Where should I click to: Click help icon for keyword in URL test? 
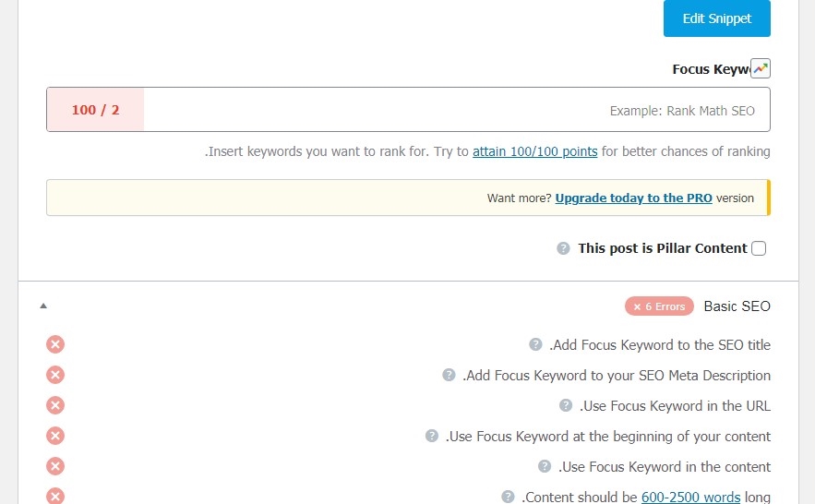coord(566,405)
